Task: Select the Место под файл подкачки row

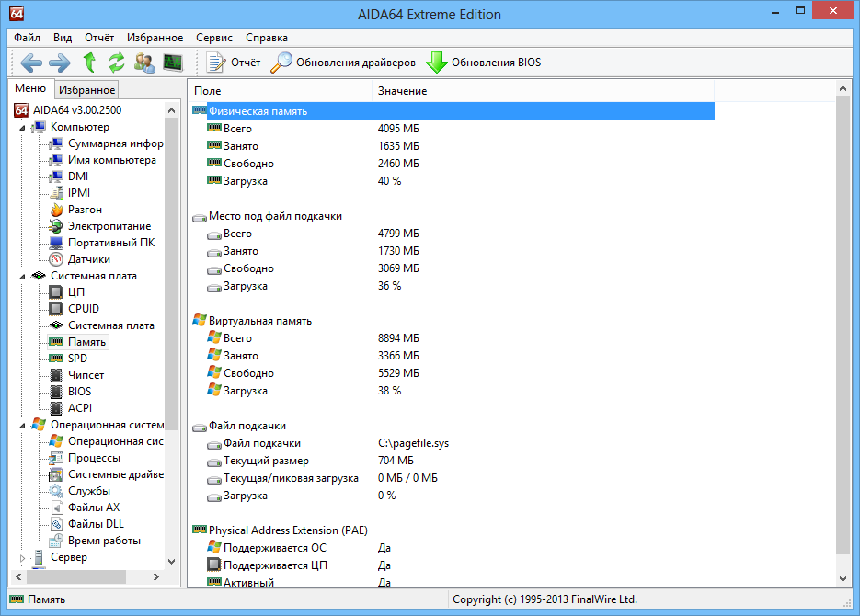Action: pos(452,216)
